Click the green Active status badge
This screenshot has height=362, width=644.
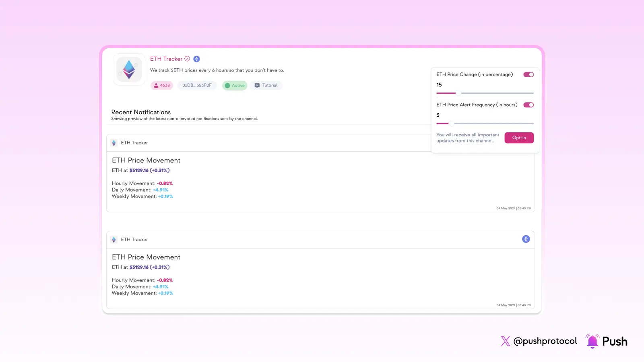pyautogui.click(x=234, y=85)
